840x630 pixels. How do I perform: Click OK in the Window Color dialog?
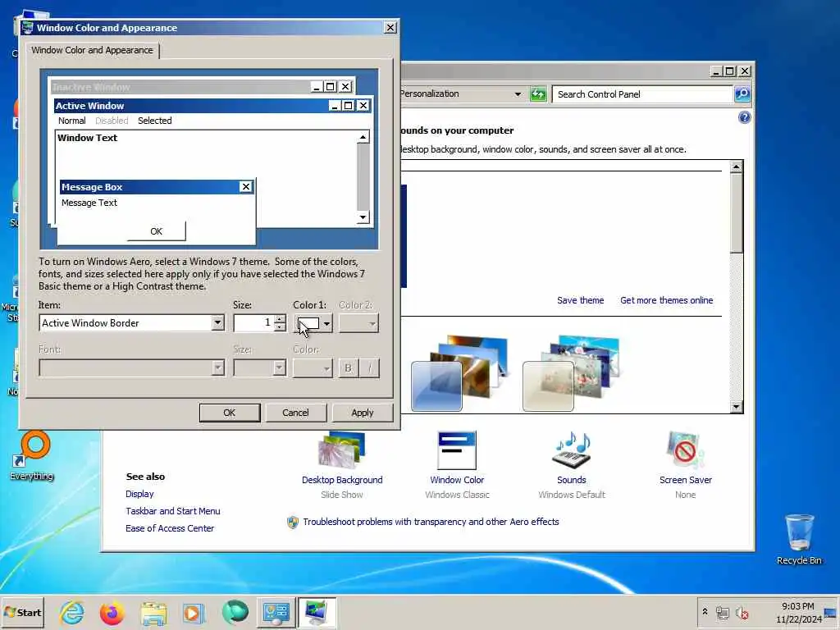click(x=230, y=413)
